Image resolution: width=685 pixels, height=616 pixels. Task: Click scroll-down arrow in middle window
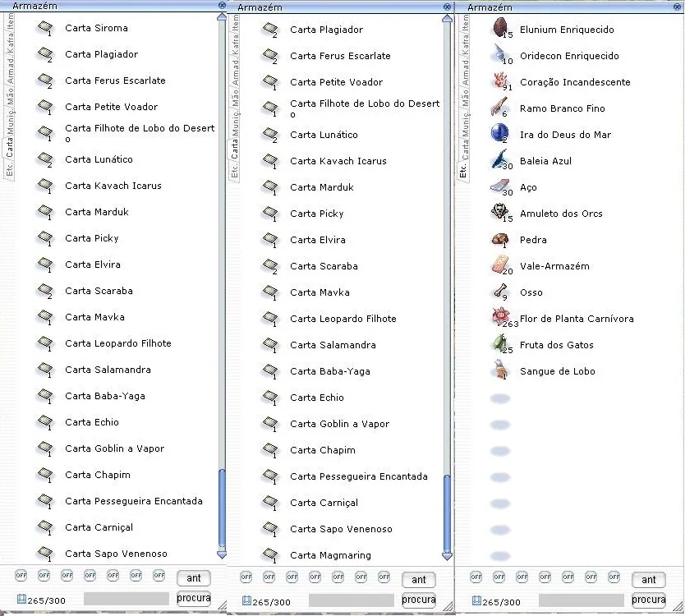448,556
